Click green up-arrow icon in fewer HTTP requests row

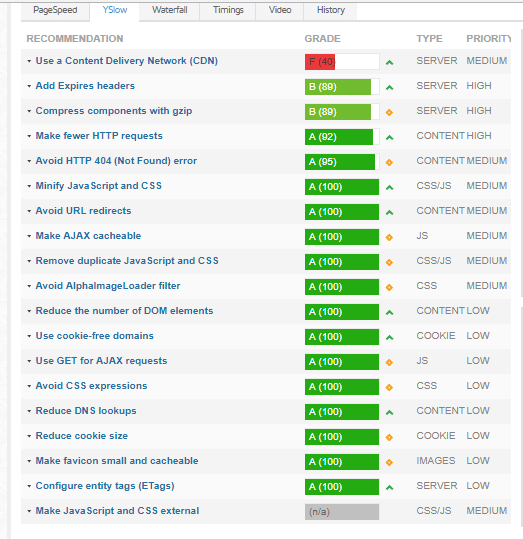tap(389, 138)
